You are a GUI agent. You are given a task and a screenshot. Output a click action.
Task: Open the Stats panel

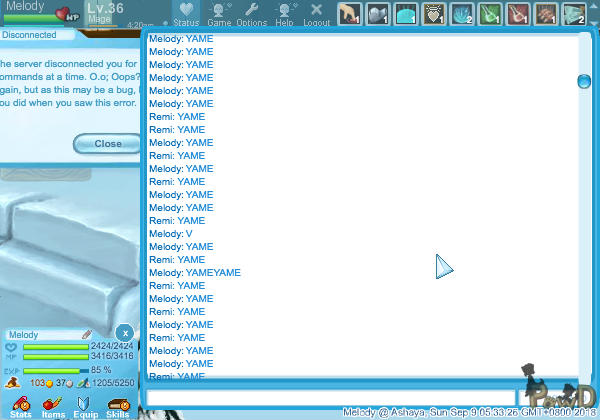tap(19, 405)
